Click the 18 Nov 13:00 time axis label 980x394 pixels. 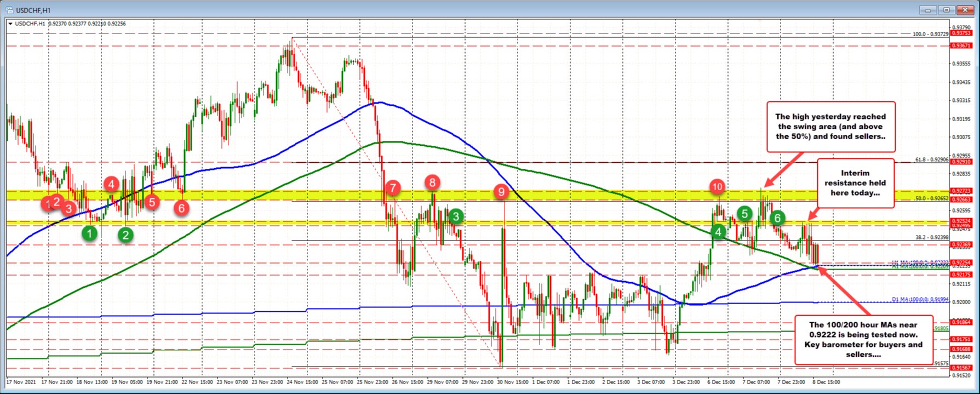pos(93,382)
